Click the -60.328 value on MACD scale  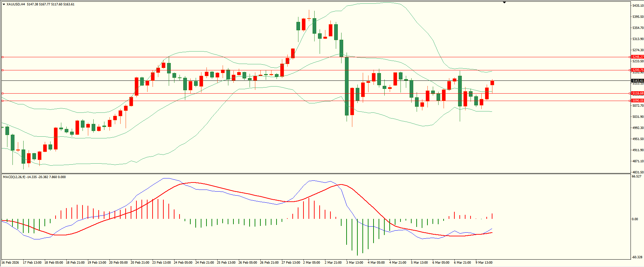coord(637,257)
